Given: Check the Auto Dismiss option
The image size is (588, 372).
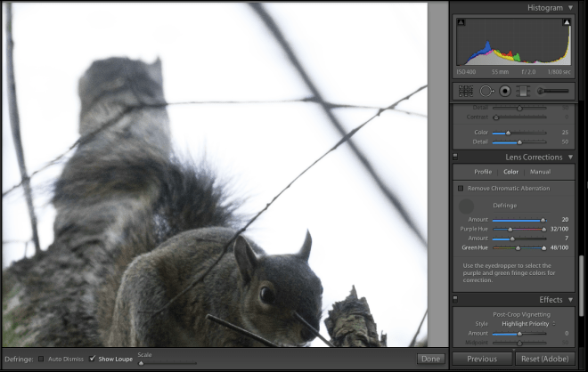Looking at the screenshot, I should [41, 359].
